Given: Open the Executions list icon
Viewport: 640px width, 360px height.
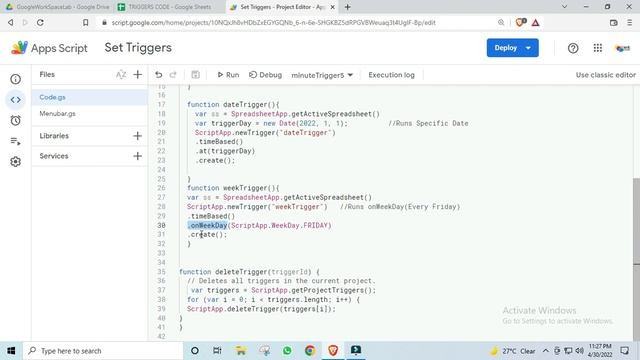Looking at the screenshot, I should tap(16, 141).
